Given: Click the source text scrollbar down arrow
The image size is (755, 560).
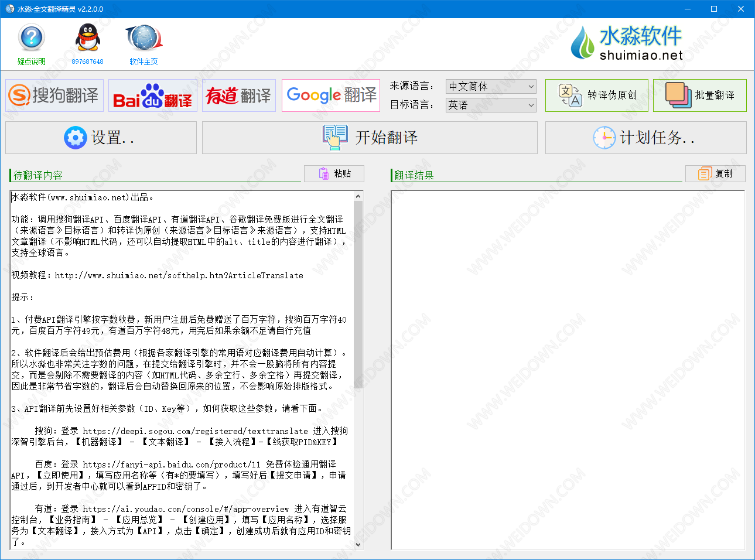Looking at the screenshot, I should tap(358, 544).
